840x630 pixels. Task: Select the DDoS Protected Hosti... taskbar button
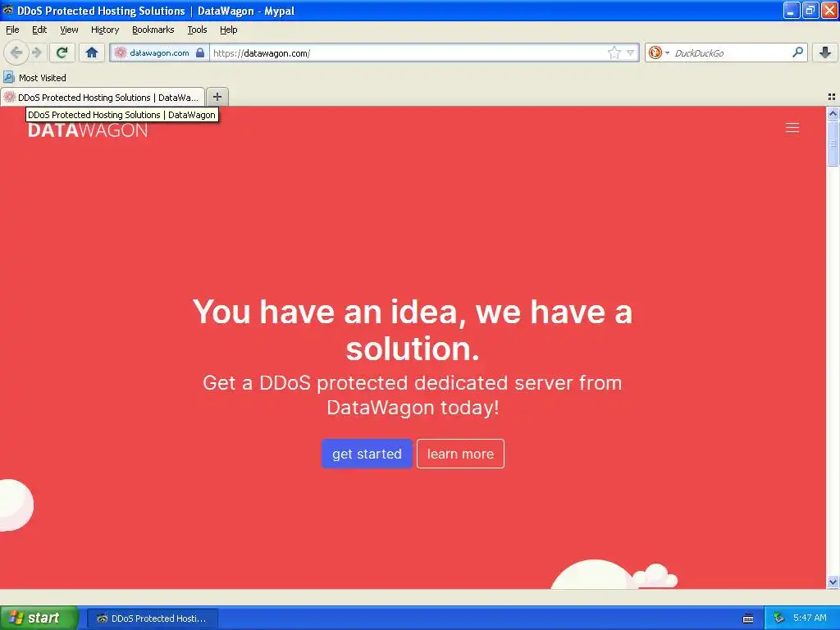(153, 619)
